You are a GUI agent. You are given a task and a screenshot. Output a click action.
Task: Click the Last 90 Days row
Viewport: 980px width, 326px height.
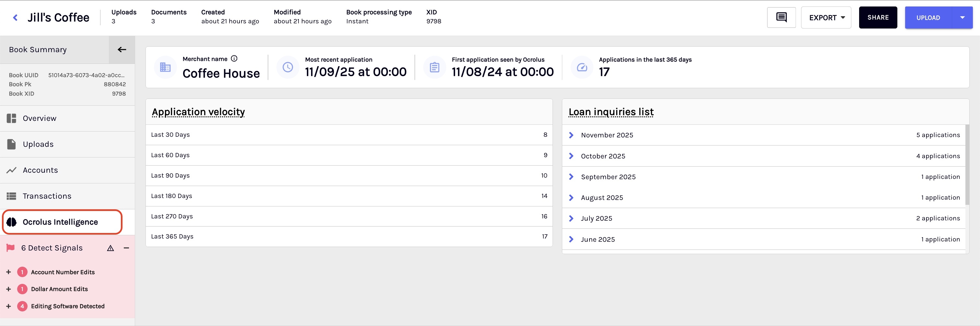349,175
